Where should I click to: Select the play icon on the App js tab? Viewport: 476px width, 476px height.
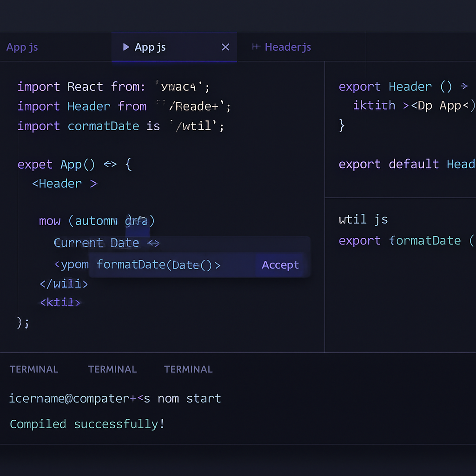[x=126, y=46]
